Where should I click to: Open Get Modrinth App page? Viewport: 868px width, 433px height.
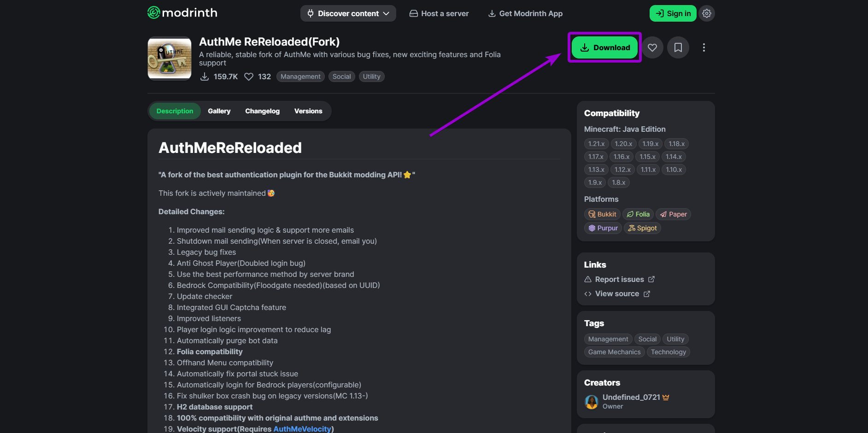[x=525, y=13]
